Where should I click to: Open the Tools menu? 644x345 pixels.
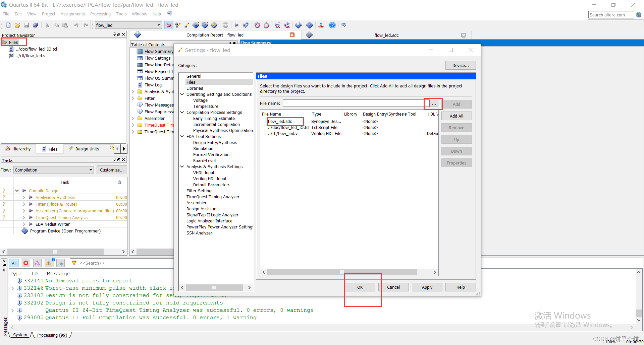(x=121, y=14)
